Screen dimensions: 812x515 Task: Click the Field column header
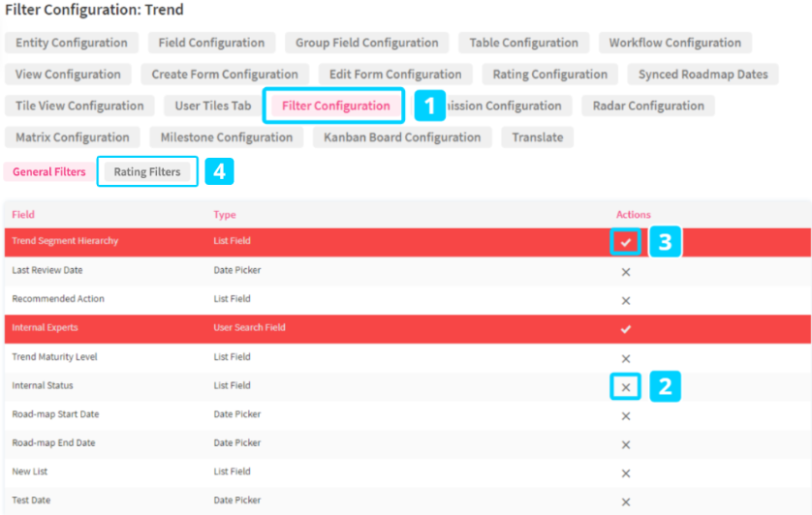coord(23,215)
